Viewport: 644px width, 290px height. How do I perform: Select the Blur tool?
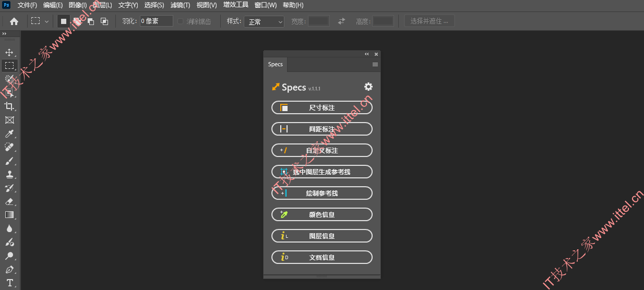[x=9, y=228]
